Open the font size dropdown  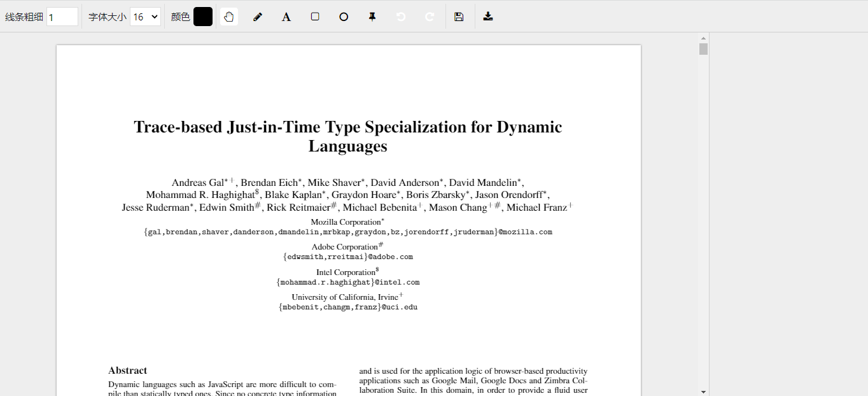145,17
